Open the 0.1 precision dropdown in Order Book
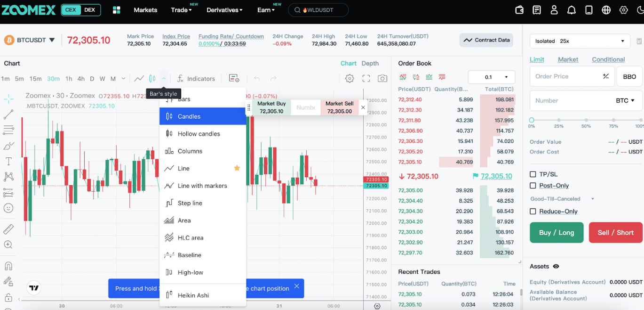644x310 pixels. click(491, 77)
